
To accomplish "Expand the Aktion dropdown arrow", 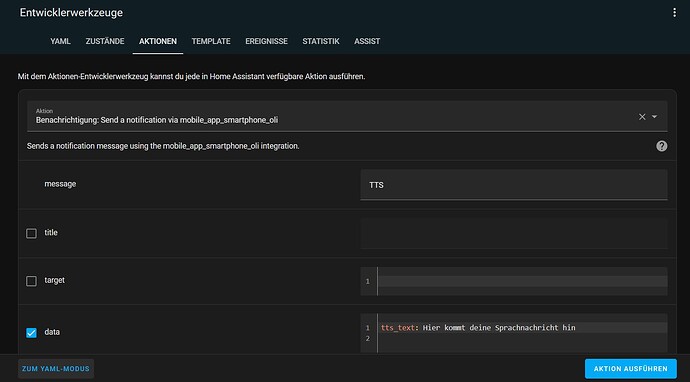I will [654, 117].
